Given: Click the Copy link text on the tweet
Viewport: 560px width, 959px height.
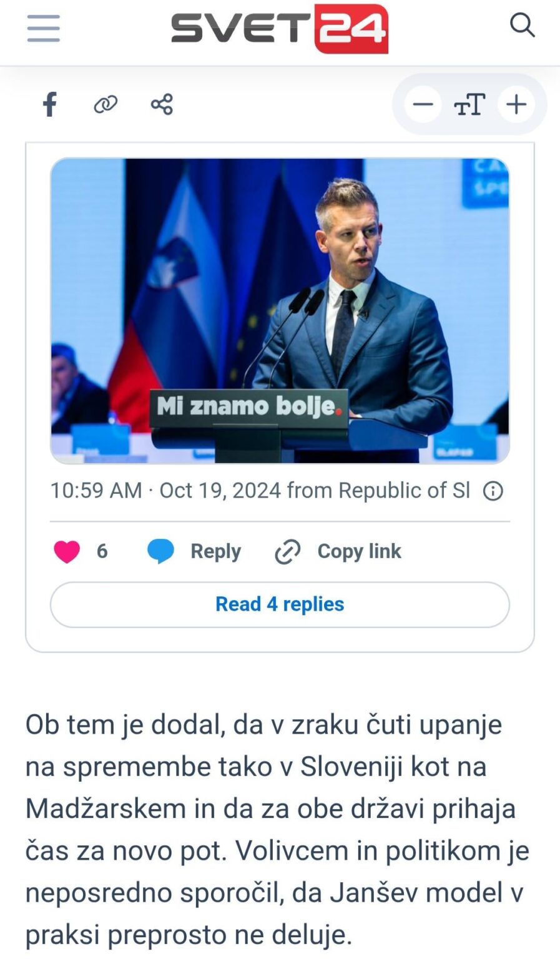Looking at the screenshot, I should pos(359,551).
